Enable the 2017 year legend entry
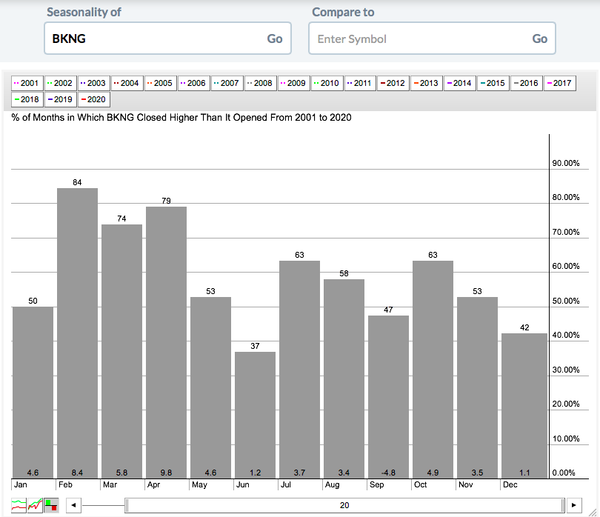This screenshot has height=517, width=600. coord(564,83)
